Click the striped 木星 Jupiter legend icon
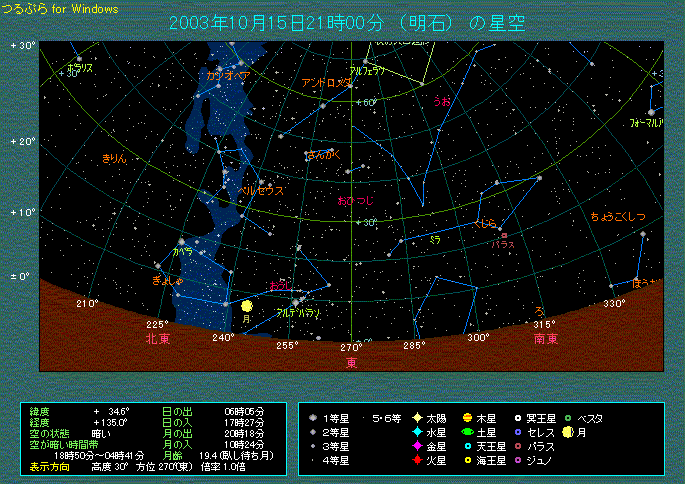 pyautogui.click(x=467, y=418)
